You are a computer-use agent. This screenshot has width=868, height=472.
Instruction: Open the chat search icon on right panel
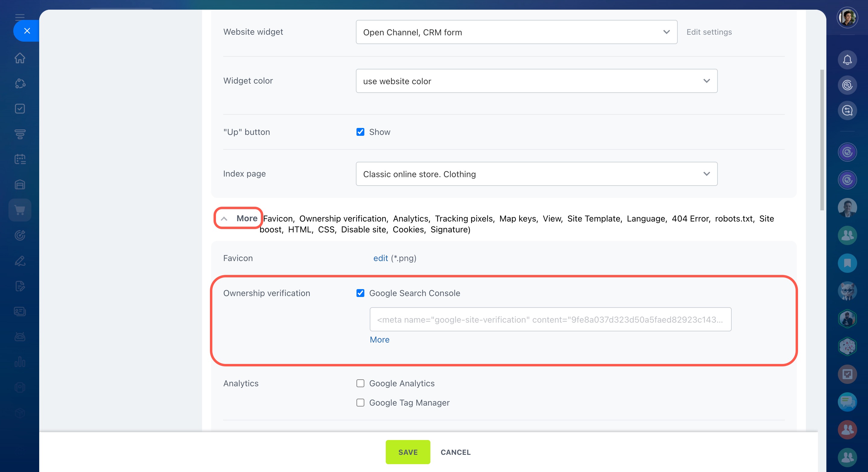pos(847,110)
